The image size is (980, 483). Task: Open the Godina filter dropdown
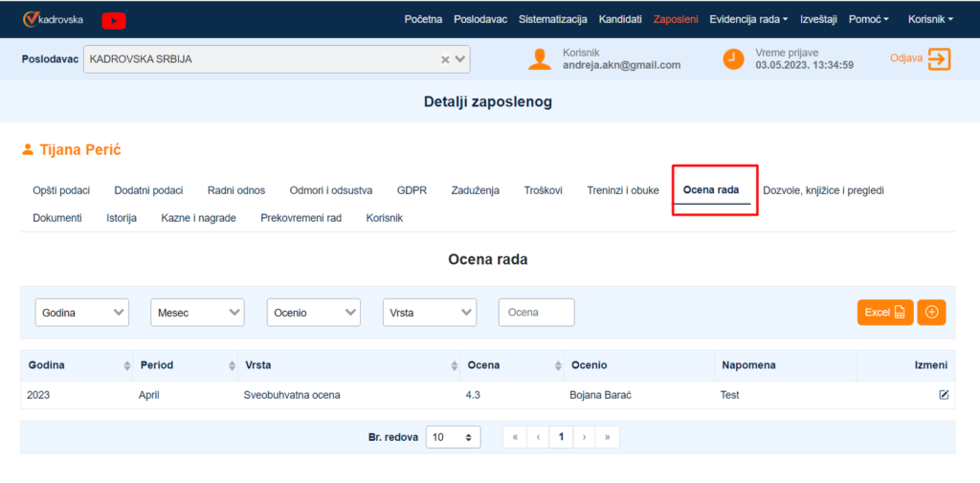[x=81, y=312]
